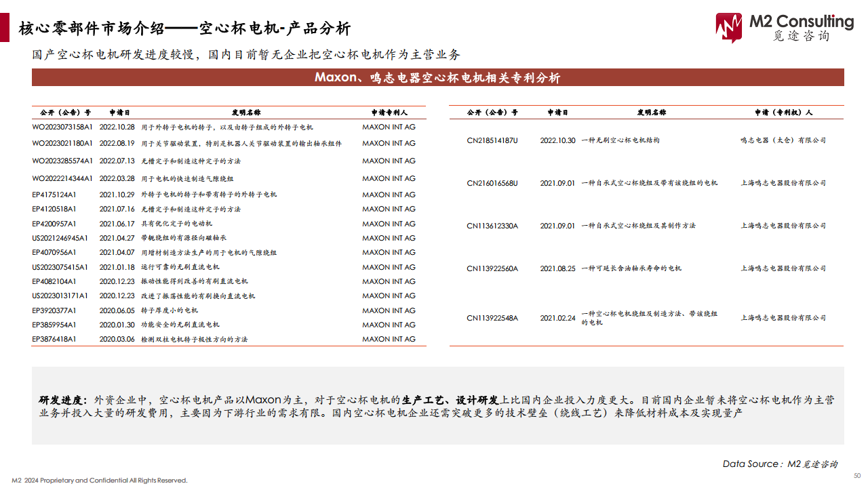Viewport: 868px width, 488px height.
Task: Select patent number US2023075415A1
Action: pyautogui.click(x=60, y=267)
